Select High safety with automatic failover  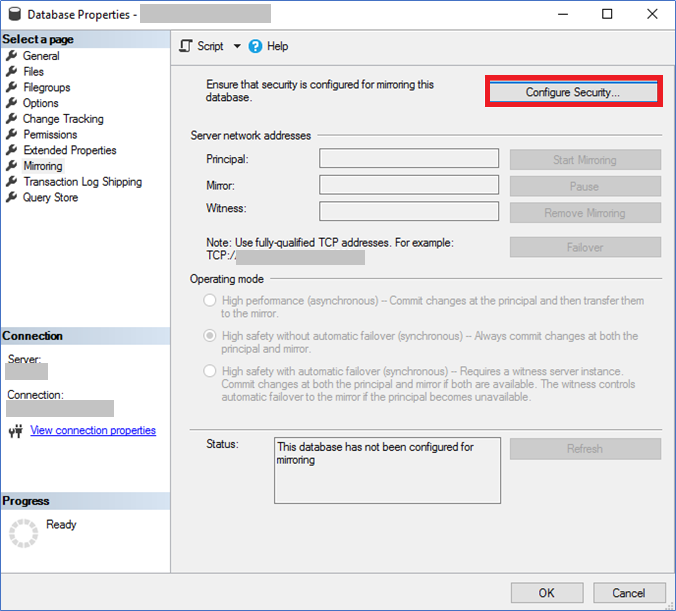click(x=210, y=371)
